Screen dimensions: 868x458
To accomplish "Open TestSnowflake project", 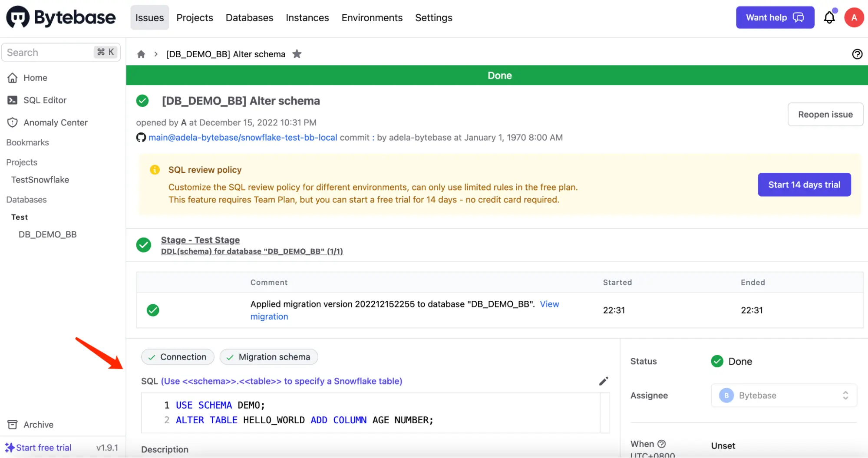I will click(x=40, y=180).
